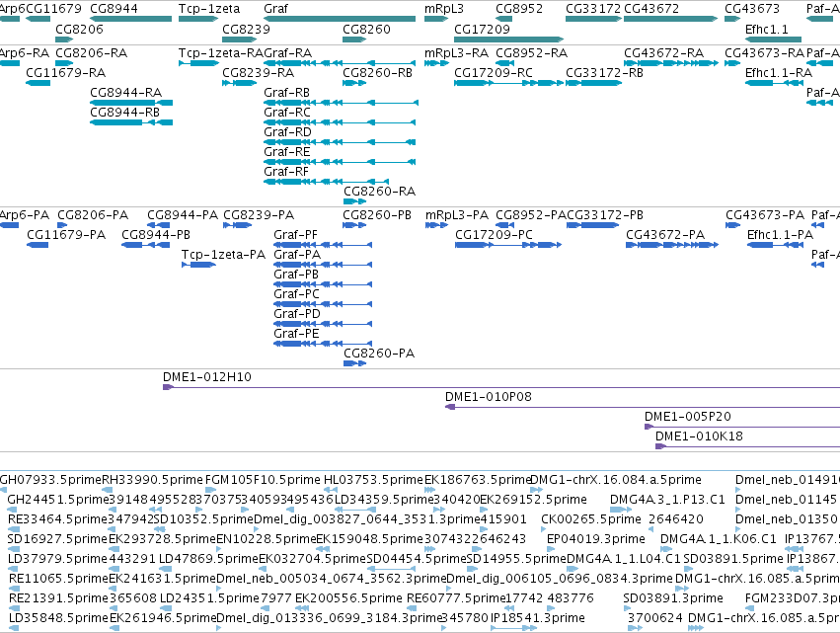
Task: Click the CG8260 gene label
Action: click(x=366, y=29)
